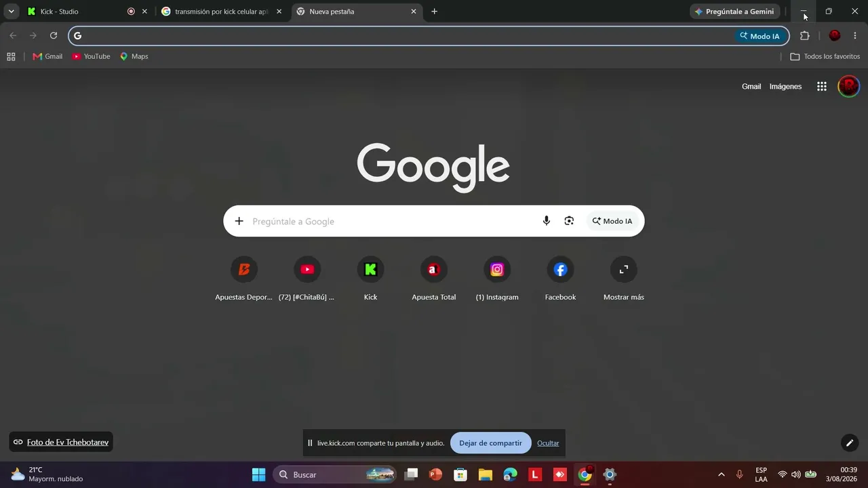Start voice search with the microphone icon
Image resolution: width=868 pixels, height=488 pixels.
547,221
